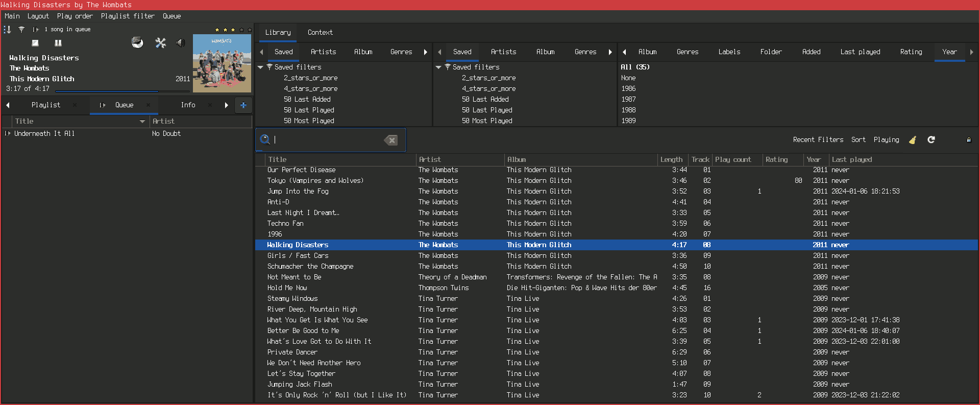980x405 pixels.
Task: Select queued song 'Underneath It All'
Action: pos(127,133)
